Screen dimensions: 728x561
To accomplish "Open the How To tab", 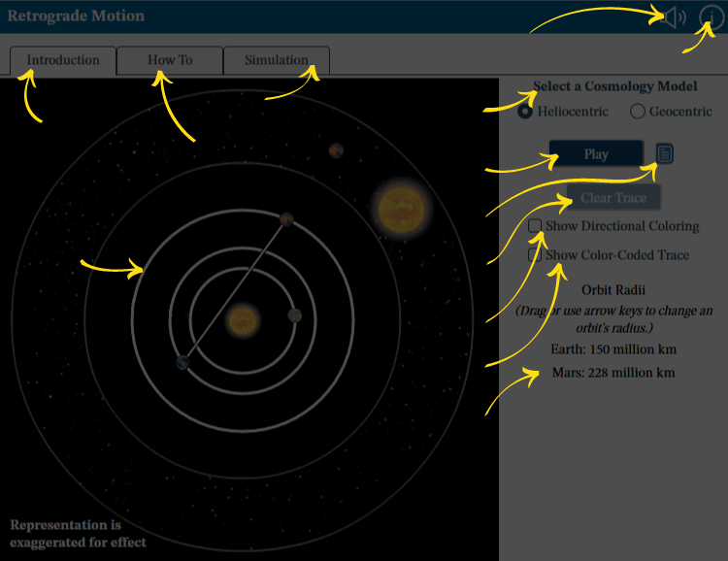I will (170, 60).
